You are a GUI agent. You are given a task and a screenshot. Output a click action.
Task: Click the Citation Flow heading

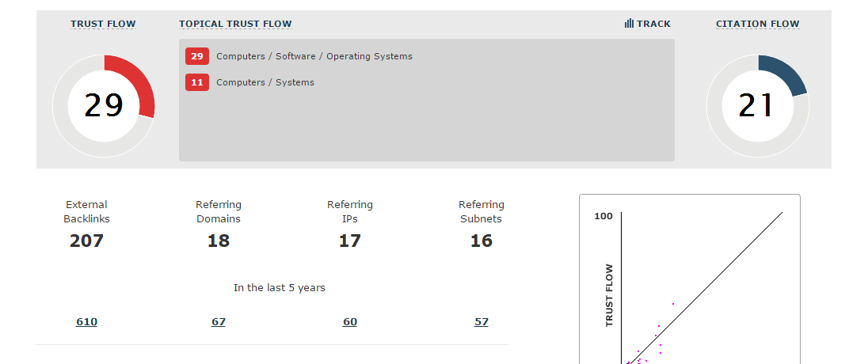pos(757,24)
